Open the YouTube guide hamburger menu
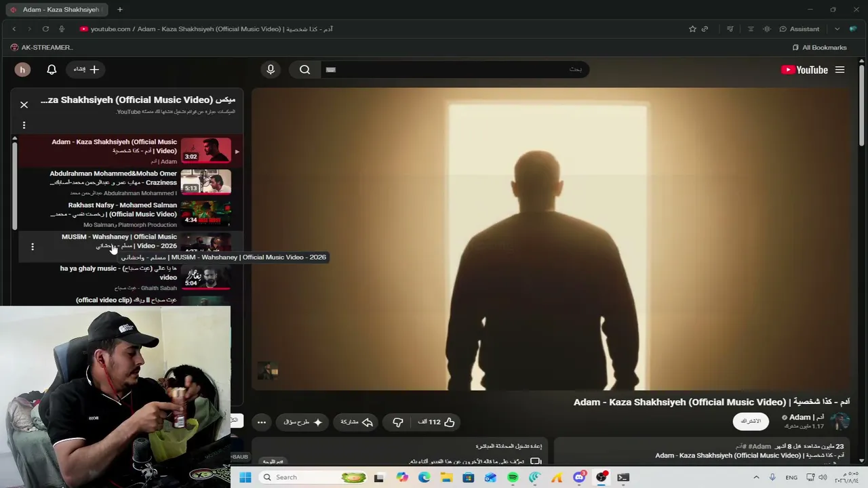 [x=840, y=70]
